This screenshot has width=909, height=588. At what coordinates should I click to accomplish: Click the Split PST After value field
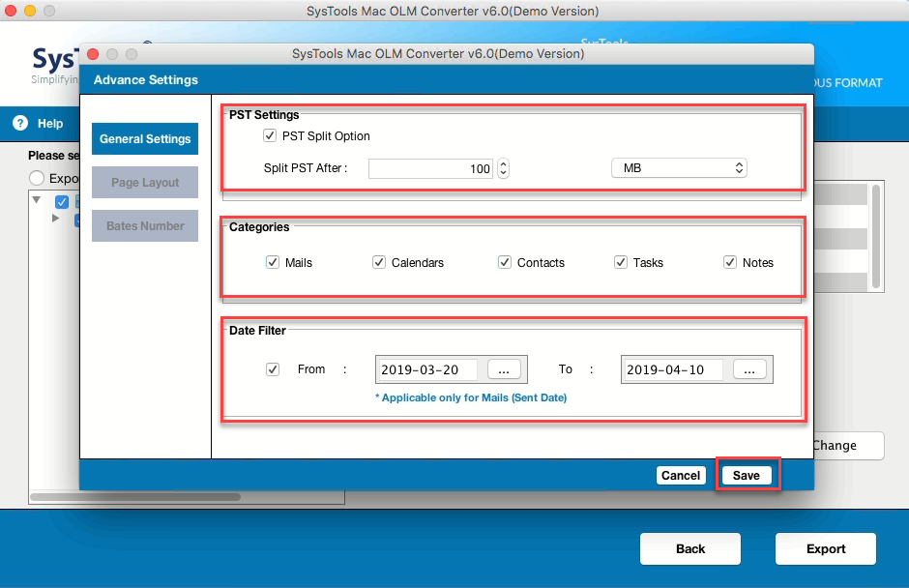point(430,168)
